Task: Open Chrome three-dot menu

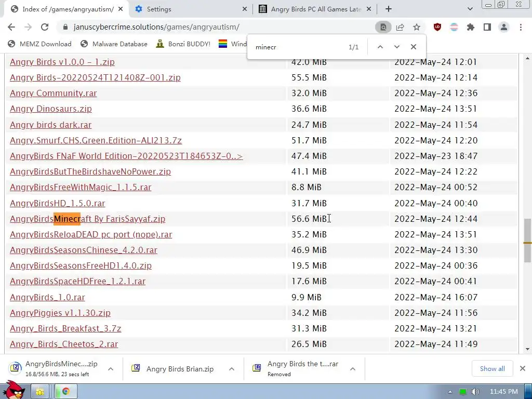Action: click(x=521, y=27)
